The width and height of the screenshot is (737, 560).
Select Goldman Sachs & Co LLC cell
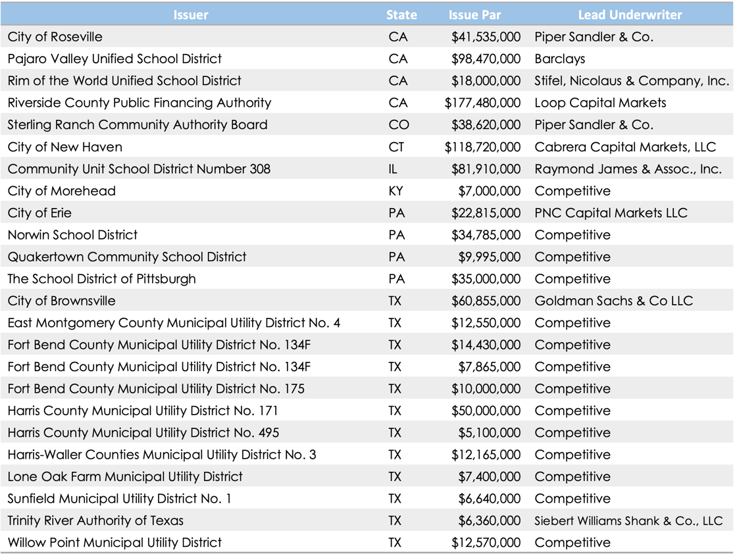click(613, 301)
